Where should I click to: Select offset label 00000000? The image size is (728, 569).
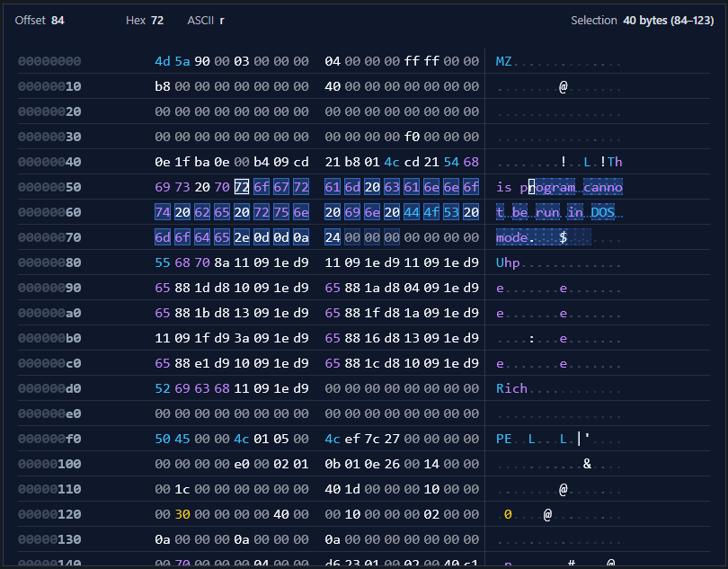tap(49, 61)
